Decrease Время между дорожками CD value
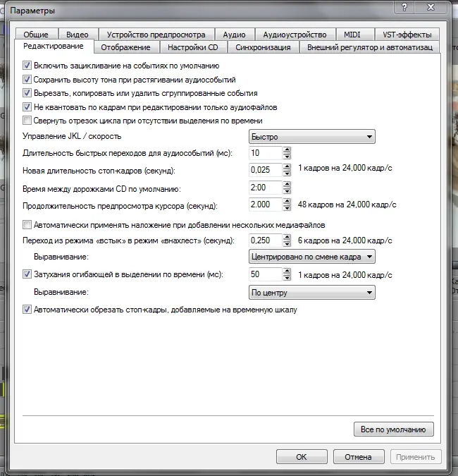 [x=287, y=190]
